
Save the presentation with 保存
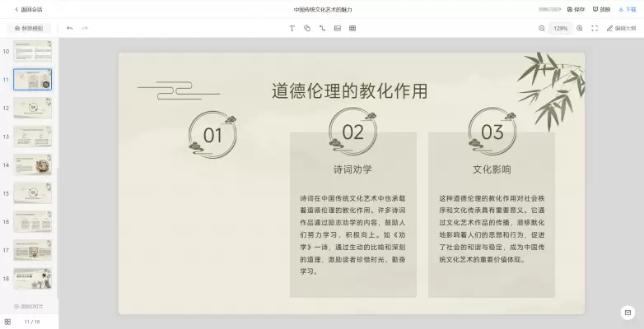(x=575, y=9)
